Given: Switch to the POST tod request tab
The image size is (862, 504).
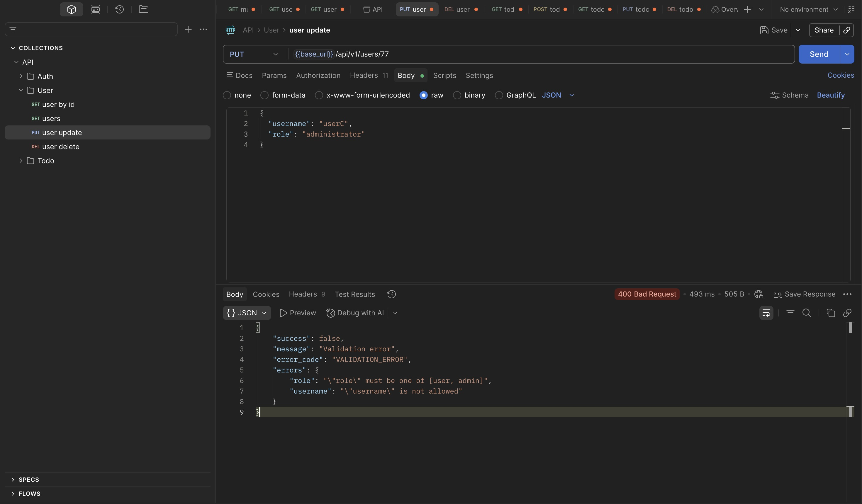Looking at the screenshot, I should click(550, 9).
